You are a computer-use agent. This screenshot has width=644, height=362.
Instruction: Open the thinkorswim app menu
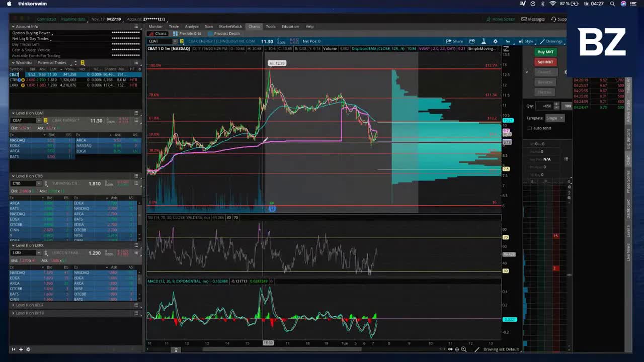point(32,4)
